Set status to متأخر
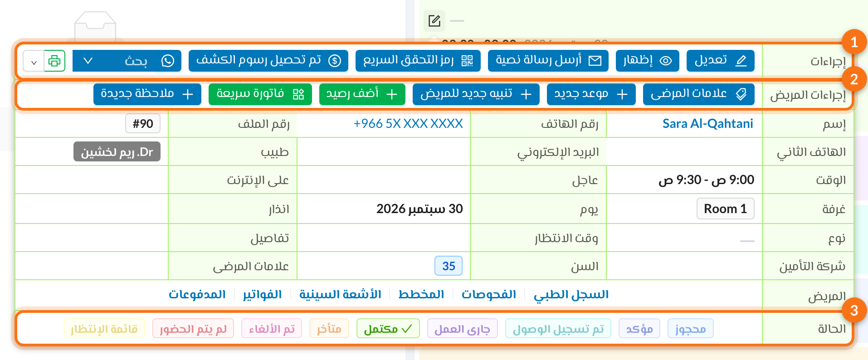The width and height of the screenshot is (868, 360). coord(329,329)
